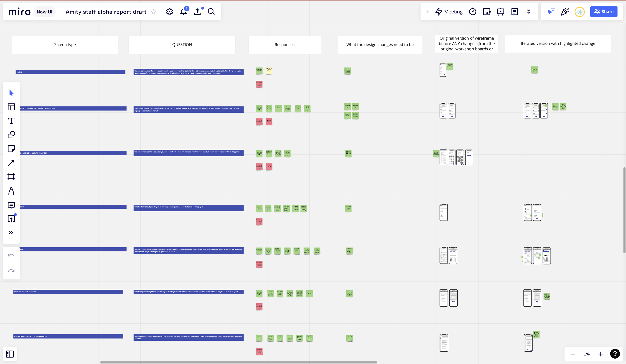
Task: Expand more tools in left toolbar
Action: click(11, 233)
